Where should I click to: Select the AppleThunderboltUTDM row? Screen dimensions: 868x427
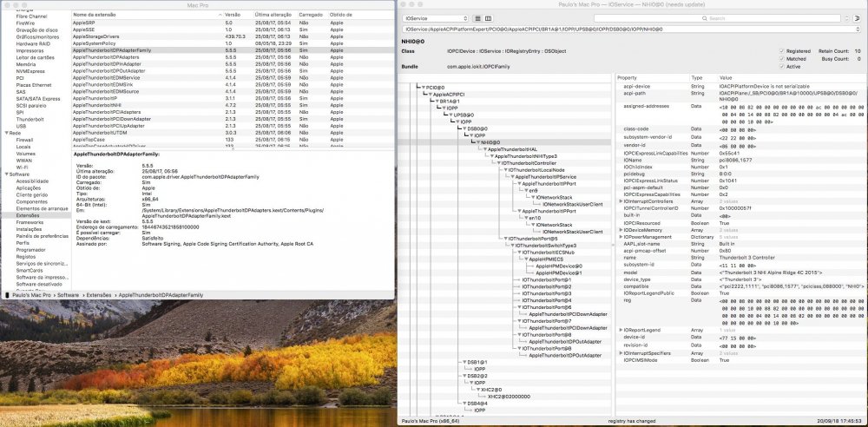click(x=233, y=133)
